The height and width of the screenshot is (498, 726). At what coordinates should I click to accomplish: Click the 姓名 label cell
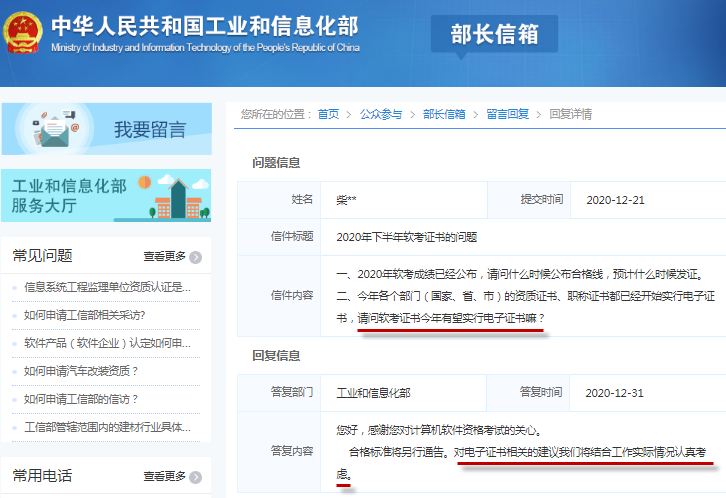click(279, 199)
